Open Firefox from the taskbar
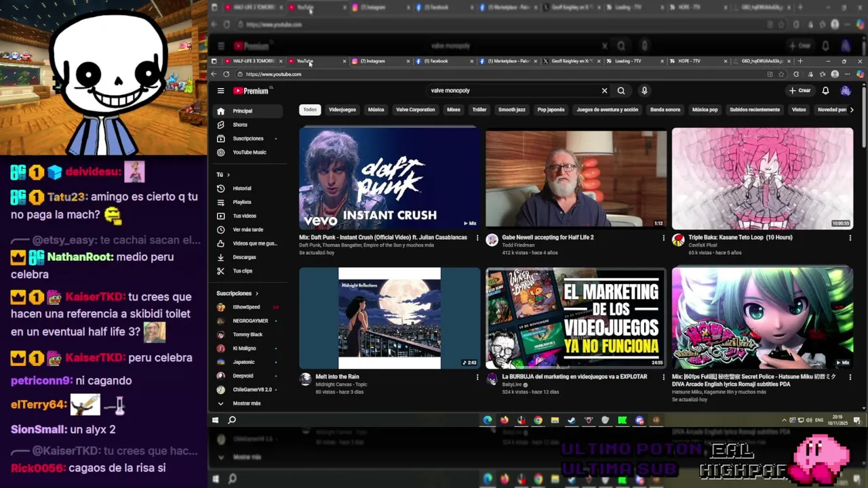The height and width of the screenshot is (488, 868). click(x=505, y=420)
